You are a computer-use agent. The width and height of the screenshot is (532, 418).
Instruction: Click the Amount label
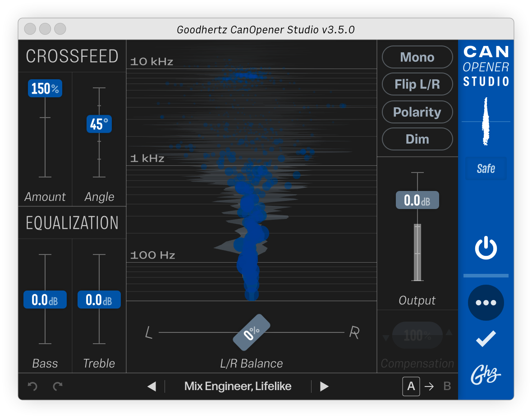pos(45,197)
